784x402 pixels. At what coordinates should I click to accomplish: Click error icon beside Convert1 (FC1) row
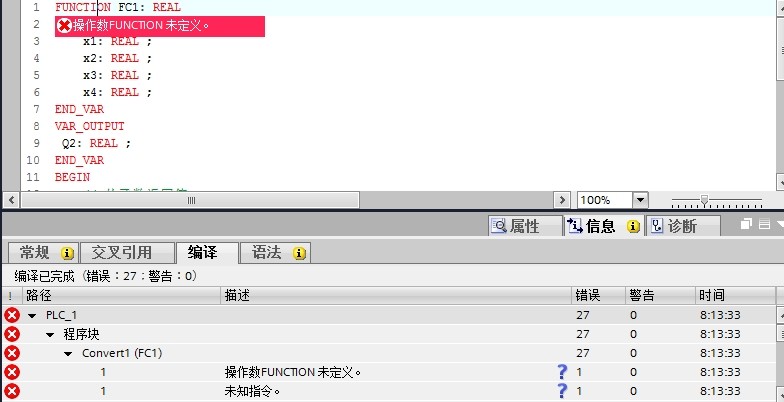coord(12,353)
